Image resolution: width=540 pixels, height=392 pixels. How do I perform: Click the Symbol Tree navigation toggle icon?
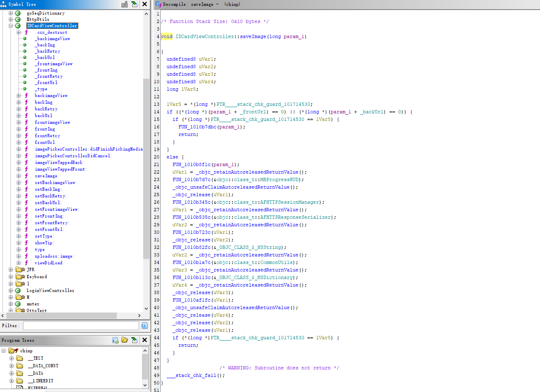click(134, 4)
